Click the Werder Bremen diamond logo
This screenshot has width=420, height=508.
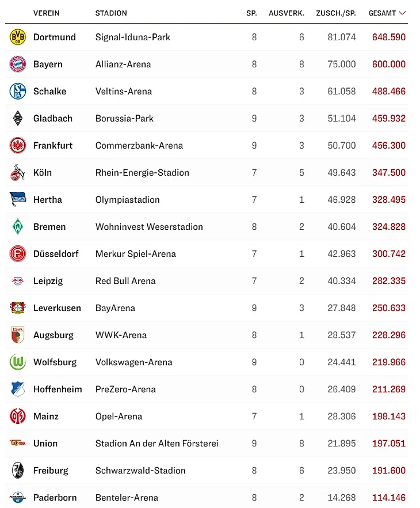pos(18,227)
